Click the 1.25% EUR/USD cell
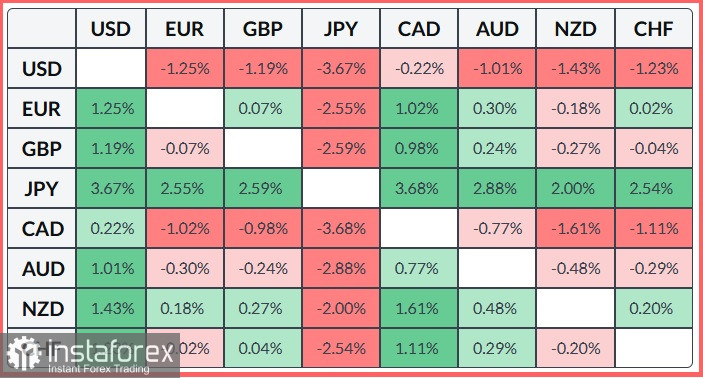The height and width of the screenshot is (378, 703). pyautogui.click(x=111, y=109)
